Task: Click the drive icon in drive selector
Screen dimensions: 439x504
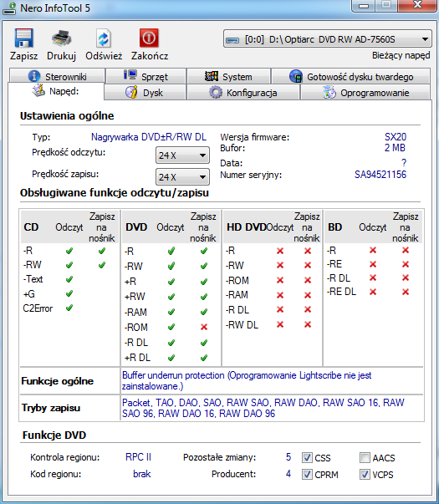Action: 232,40
